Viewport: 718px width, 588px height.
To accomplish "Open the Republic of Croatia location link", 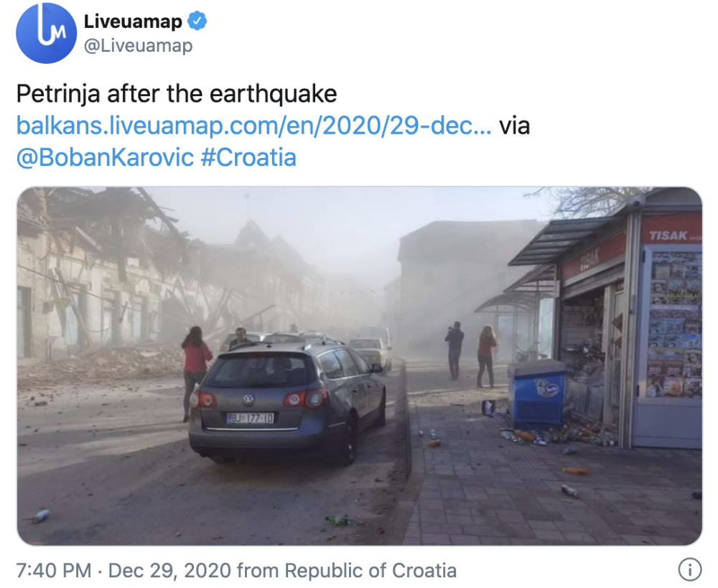I will 370,571.
